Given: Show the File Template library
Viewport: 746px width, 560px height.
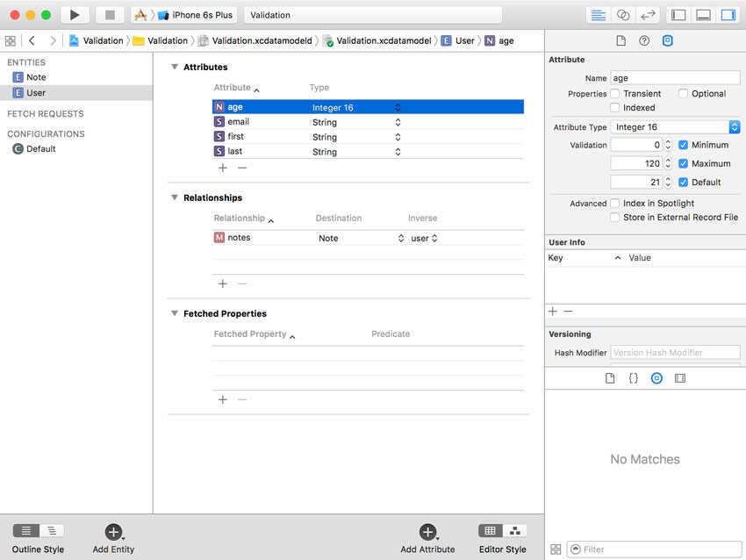Looking at the screenshot, I should (610, 378).
